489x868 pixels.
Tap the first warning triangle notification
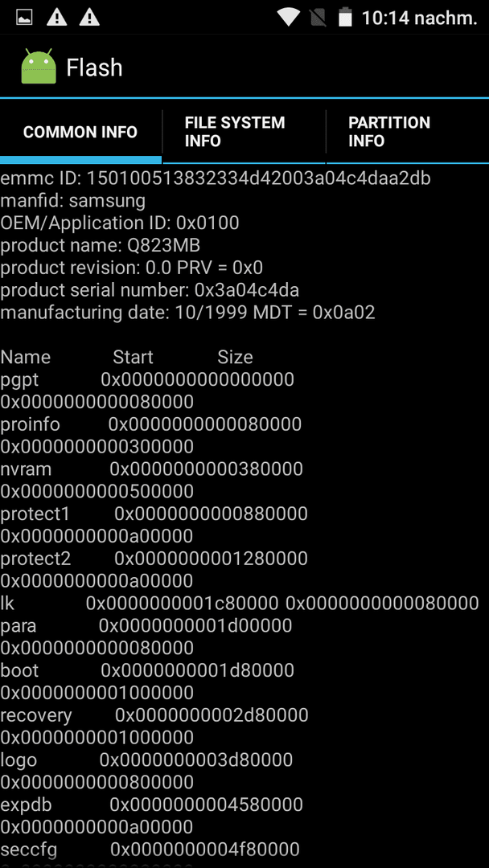(x=56, y=17)
